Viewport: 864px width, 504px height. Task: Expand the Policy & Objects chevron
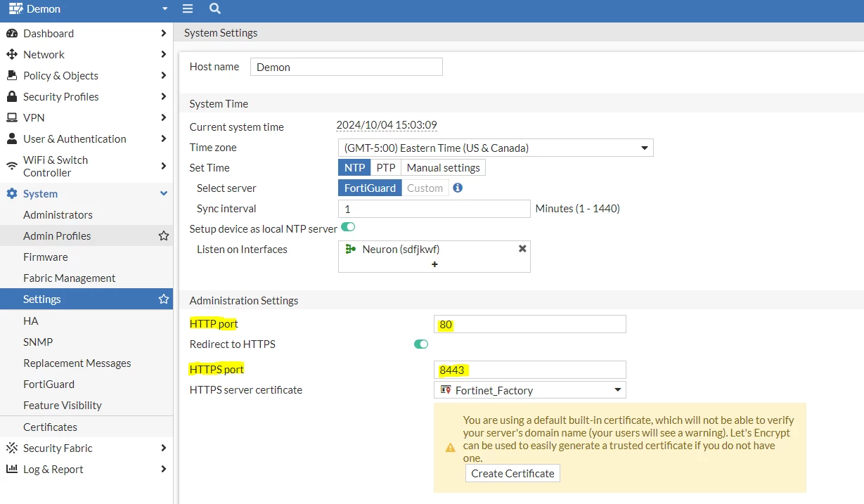point(163,75)
